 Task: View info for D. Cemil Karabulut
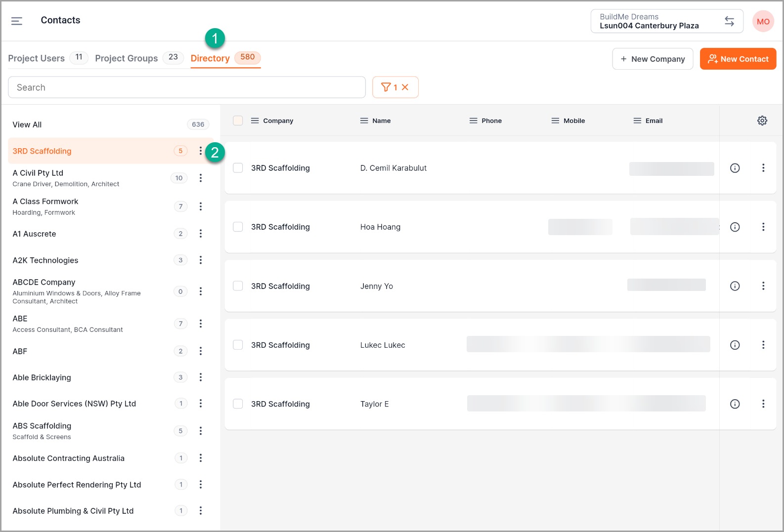point(735,168)
